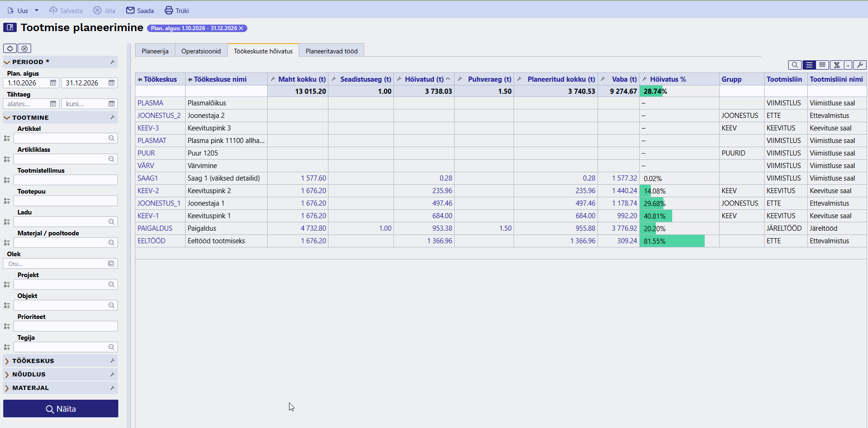The image size is (868, 428).
Task: Open calendar for end date 31.12.2026
Action: 112,83
